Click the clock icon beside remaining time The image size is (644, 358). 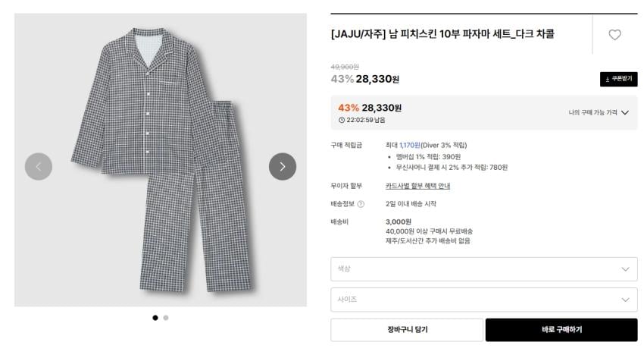tap(342, 120)
